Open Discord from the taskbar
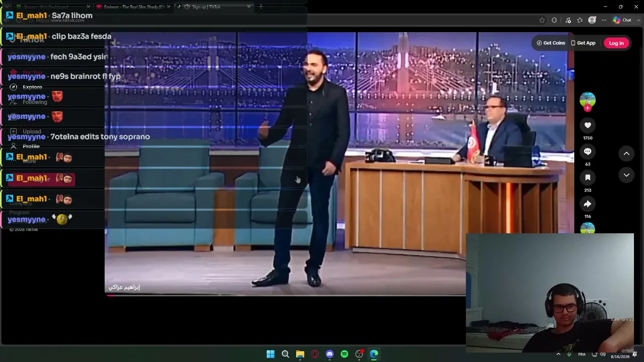This screenshot has width=644, height=362. (x=330, y=354)
